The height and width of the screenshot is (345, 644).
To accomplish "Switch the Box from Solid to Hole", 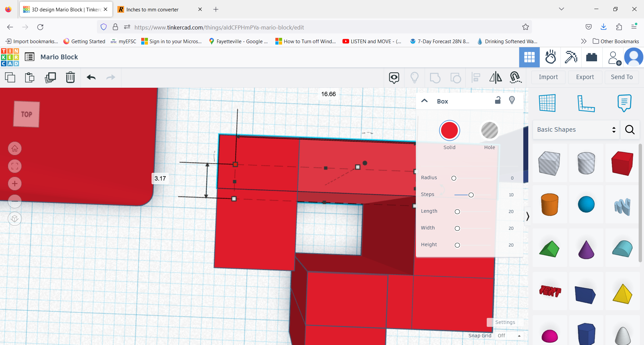I will 489,131.
